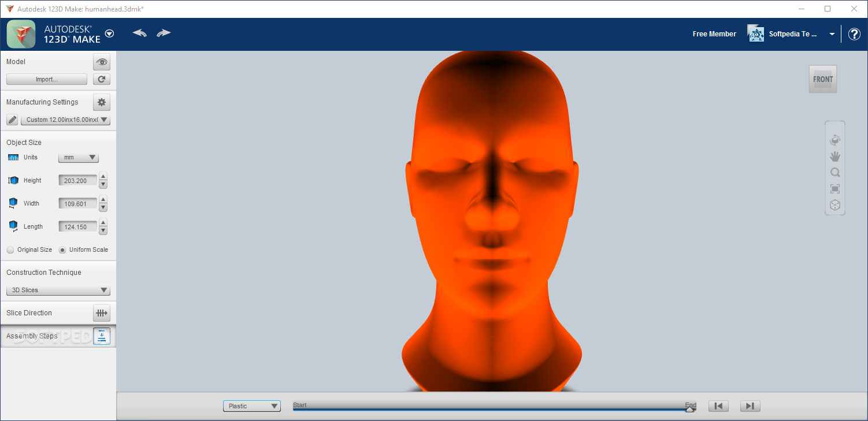Click the undo arrow icon
This screenshot has height=421, width=868.
coord(139,33)
